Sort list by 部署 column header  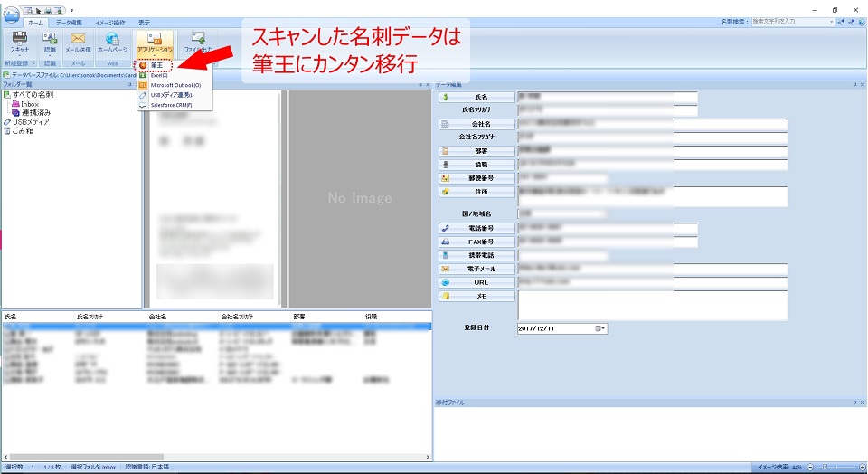(x=325, y=317)
